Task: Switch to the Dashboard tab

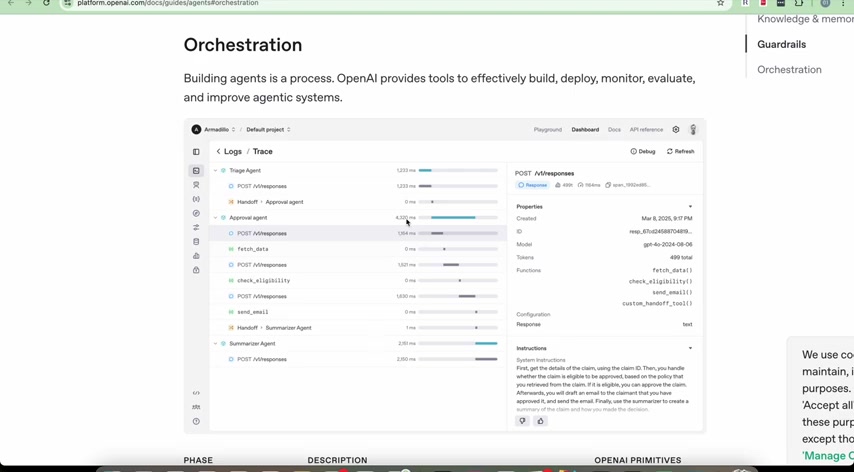Action: 585,130
